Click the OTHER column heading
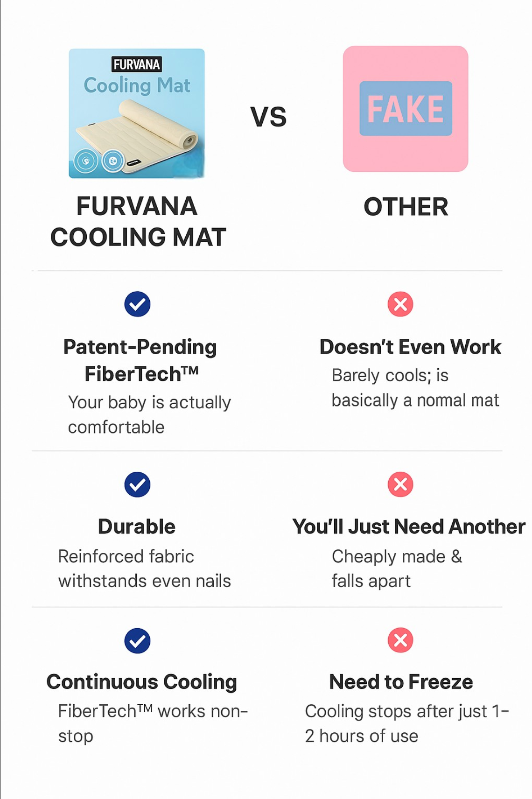The image size is (532, 799). pos(406,207)
